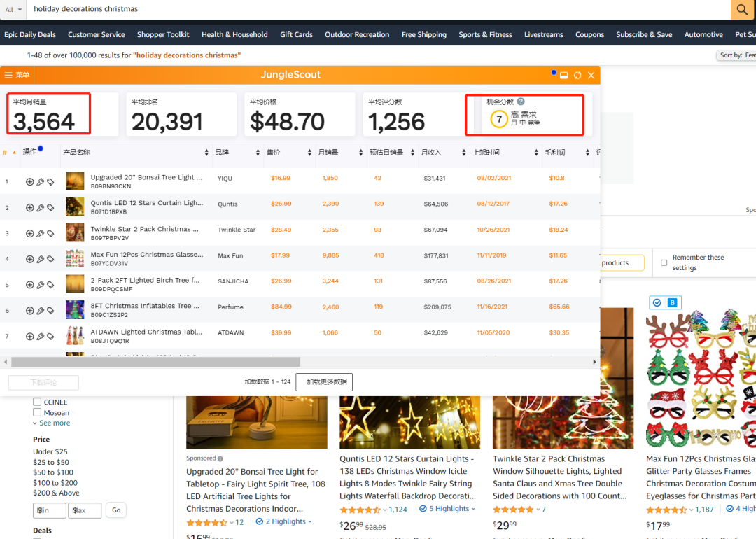Click the blue checkmark badge above Max Fun product
This screenshot has height=539, width=756.
click(x=657, y=303)
